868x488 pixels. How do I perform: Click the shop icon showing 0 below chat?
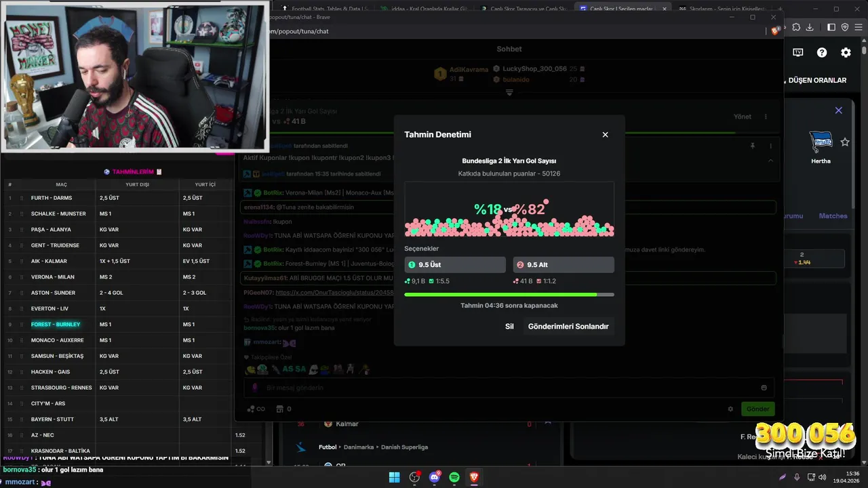point(283,409)
